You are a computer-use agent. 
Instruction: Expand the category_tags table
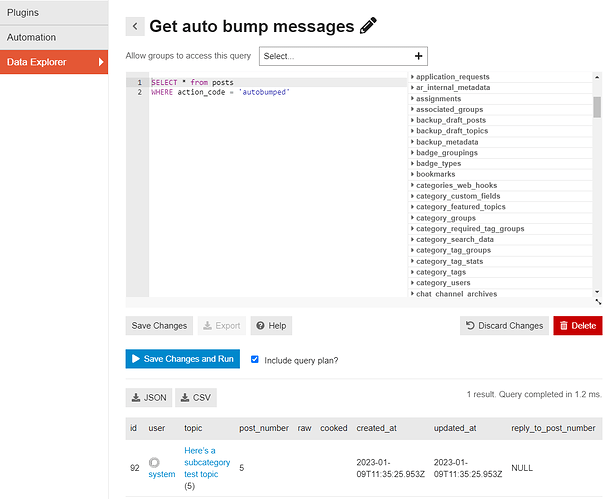(x=500, y=272)
